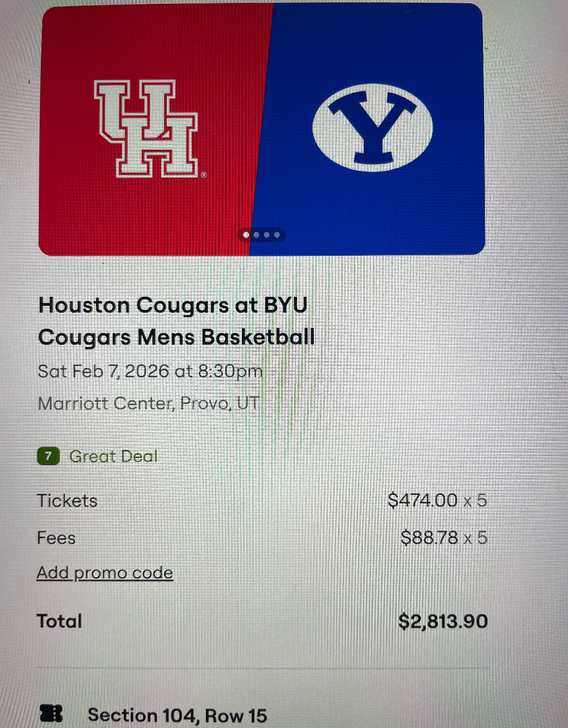Click the $2,813.90 total amount

tap(443, 621)
